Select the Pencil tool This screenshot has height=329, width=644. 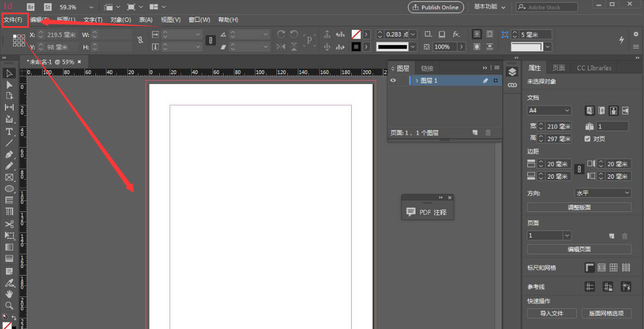pyautogui.click(x=9, y=166)
